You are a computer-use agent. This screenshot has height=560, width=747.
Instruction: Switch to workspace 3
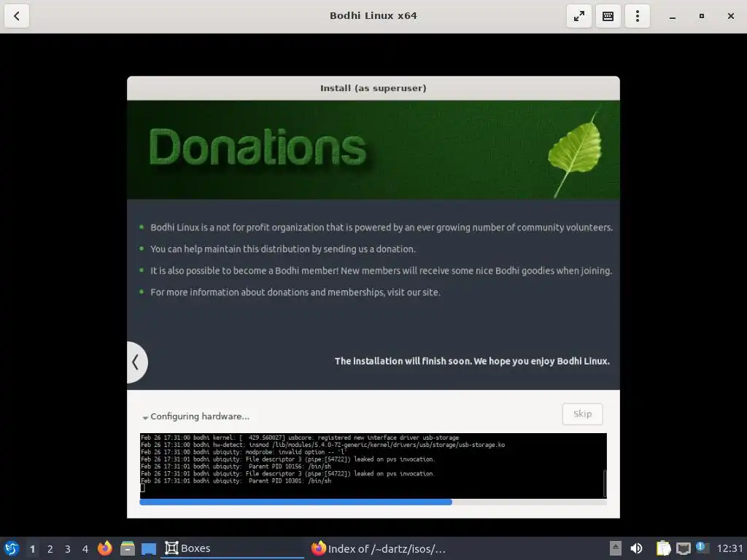pos(68,549)
